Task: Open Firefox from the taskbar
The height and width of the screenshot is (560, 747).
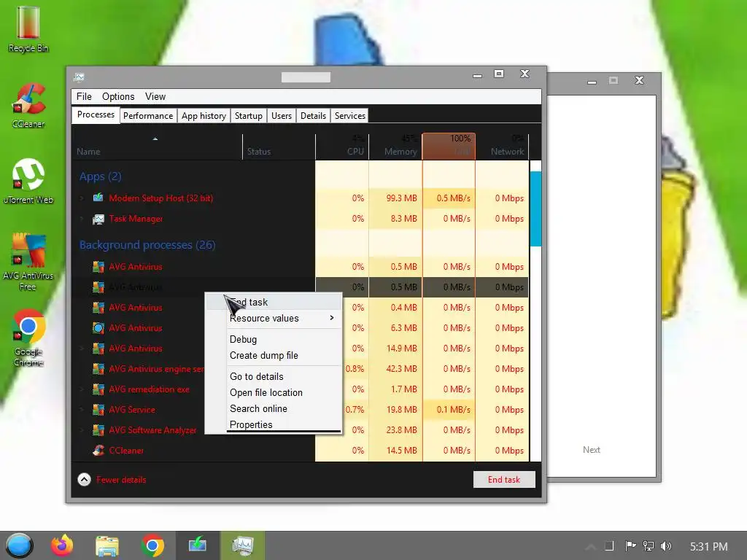Action: (63, 545)
